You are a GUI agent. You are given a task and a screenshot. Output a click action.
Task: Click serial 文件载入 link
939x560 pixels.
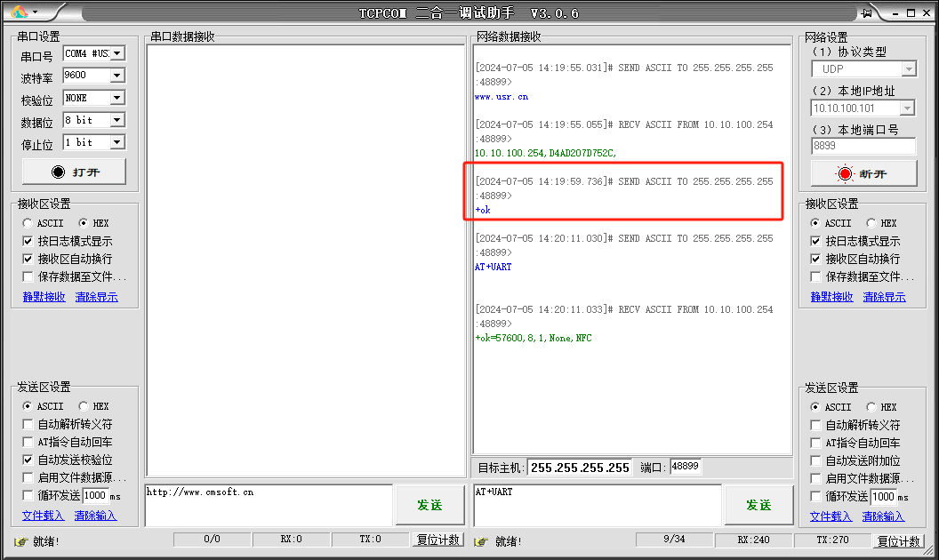tap(43, 515)
